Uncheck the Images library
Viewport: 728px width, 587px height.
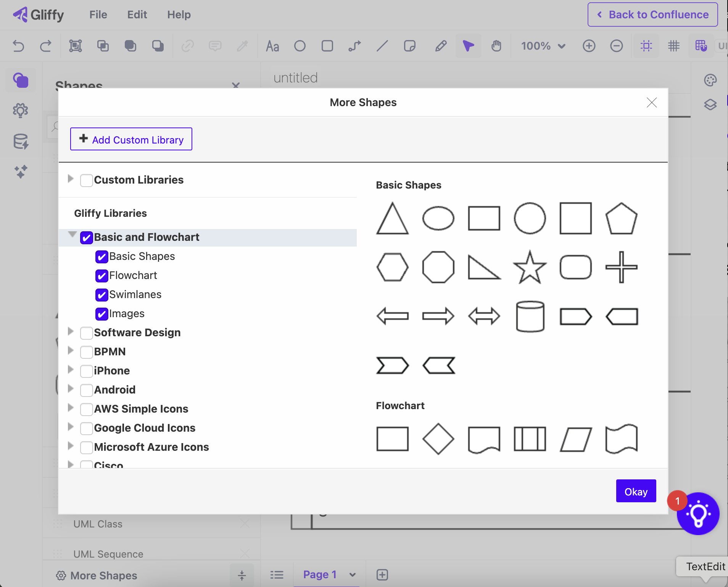click(101, 314)
